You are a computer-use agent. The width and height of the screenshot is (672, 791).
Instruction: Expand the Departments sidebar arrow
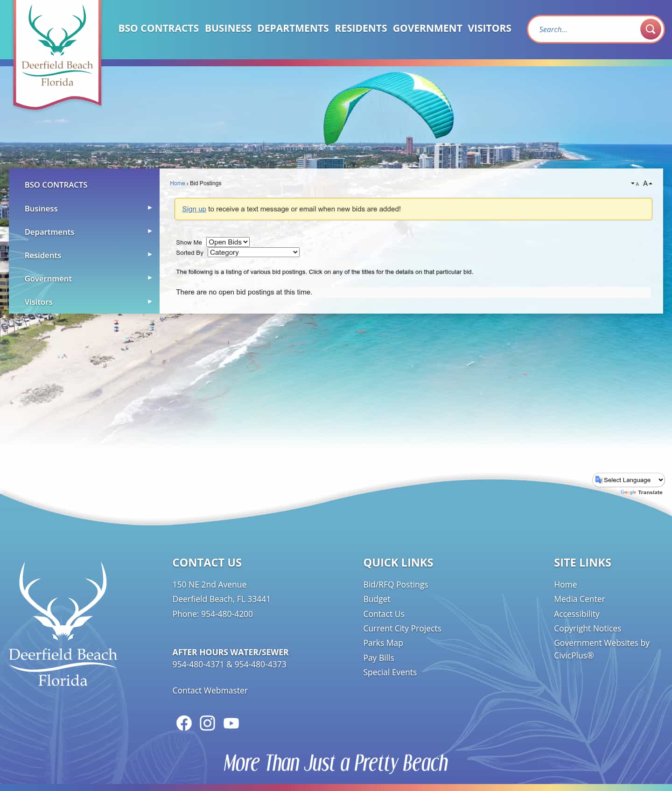point(150,231)
